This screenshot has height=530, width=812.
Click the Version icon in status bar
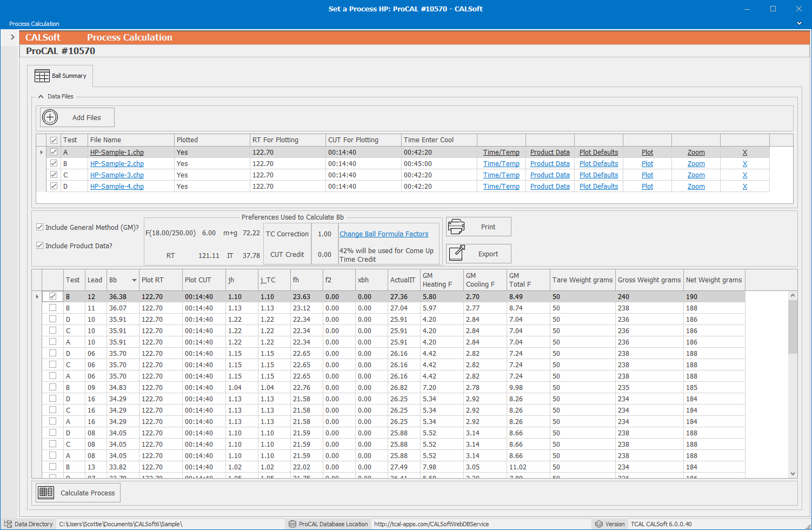(x=599, y=524)
